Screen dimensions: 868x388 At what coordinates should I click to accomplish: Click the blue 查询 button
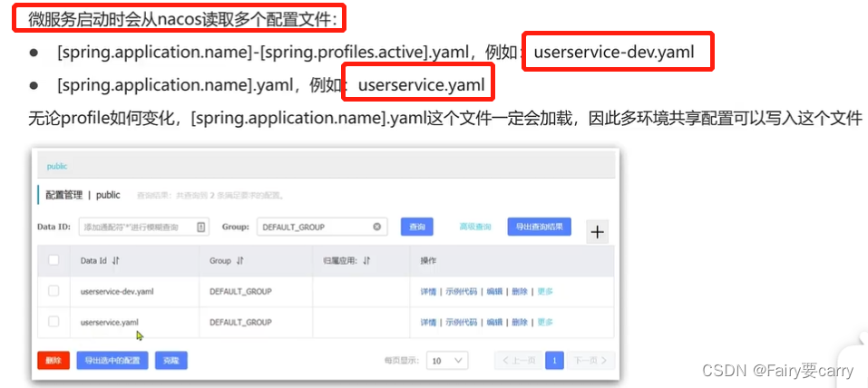pyautogui.click(x=417, y=227)
